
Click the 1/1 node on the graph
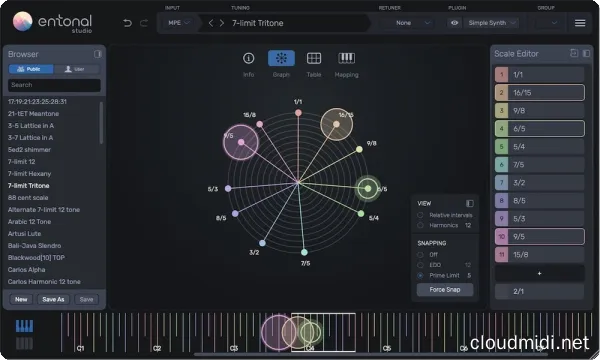pos(298,113)
